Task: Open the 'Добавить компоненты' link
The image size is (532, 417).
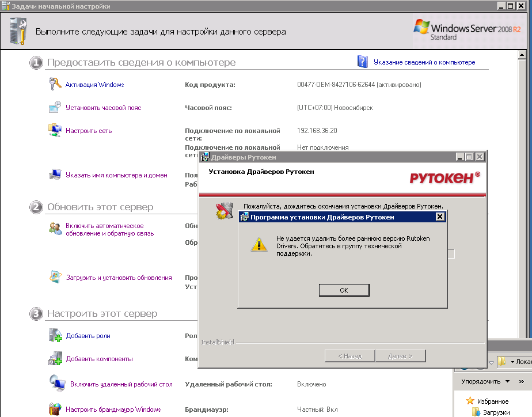Action: tap(99, 359)
